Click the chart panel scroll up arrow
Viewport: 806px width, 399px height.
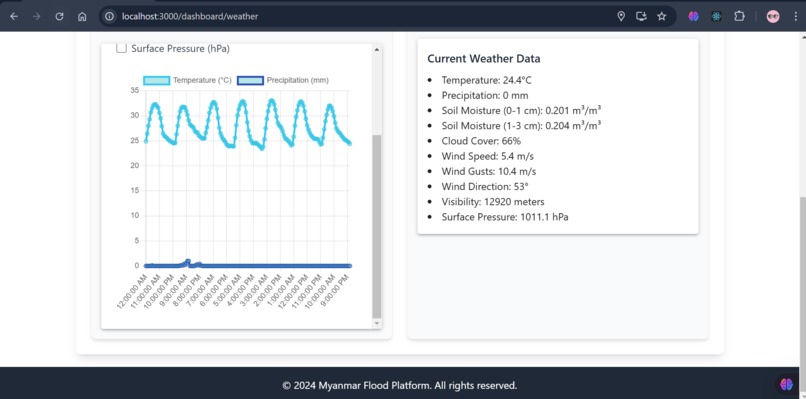(377, 49)
